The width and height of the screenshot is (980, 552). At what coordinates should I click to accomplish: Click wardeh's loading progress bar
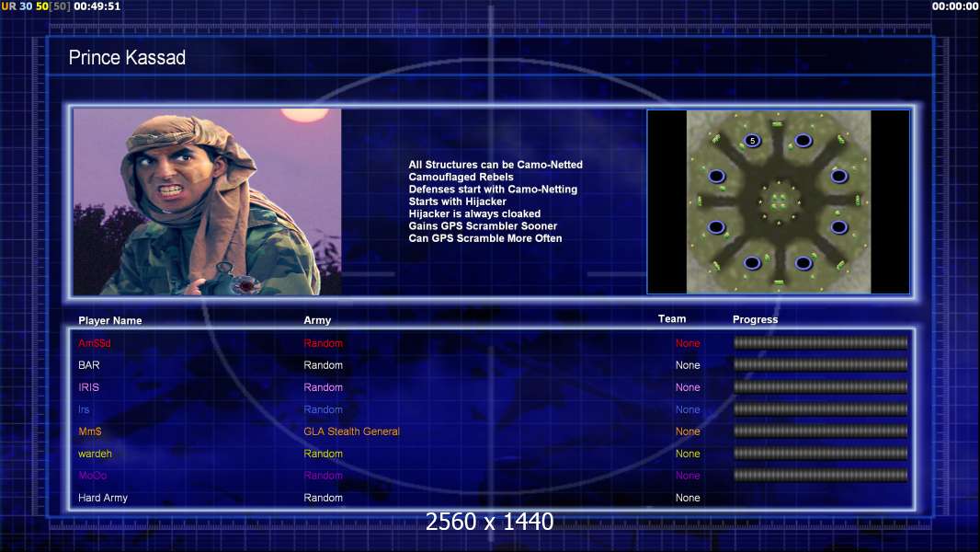(821, 454)
